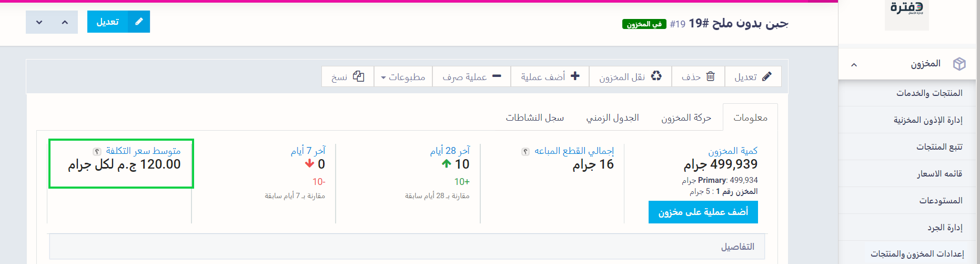Viewport: 980px width, 264px height.
Task: Click the plus icon for أضف عملية
Action: coord(575,76)
